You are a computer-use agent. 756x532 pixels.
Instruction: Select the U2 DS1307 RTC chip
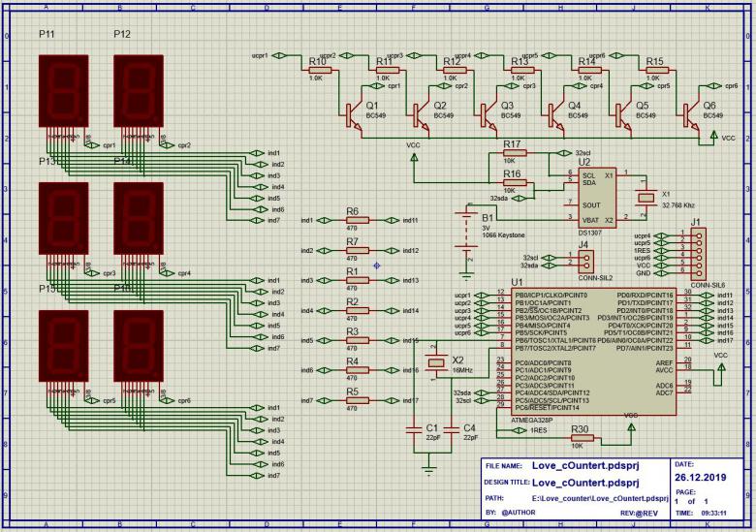coord(597,198)
